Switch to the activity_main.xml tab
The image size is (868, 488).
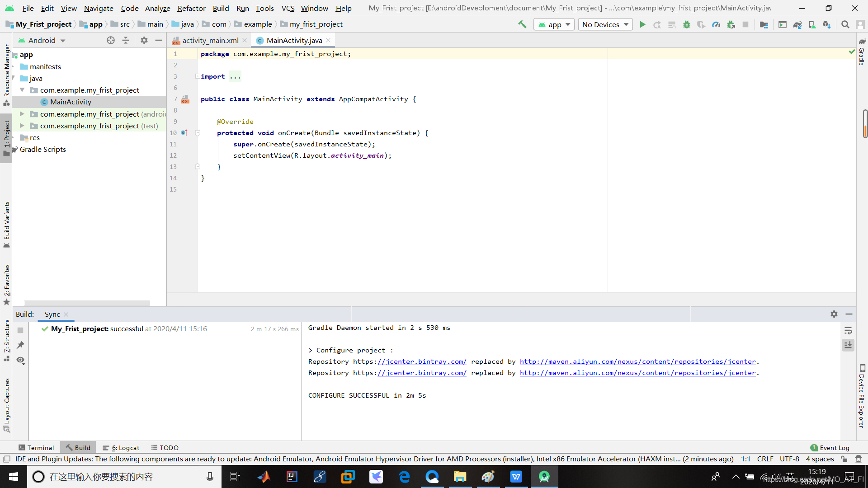point(209,40)
